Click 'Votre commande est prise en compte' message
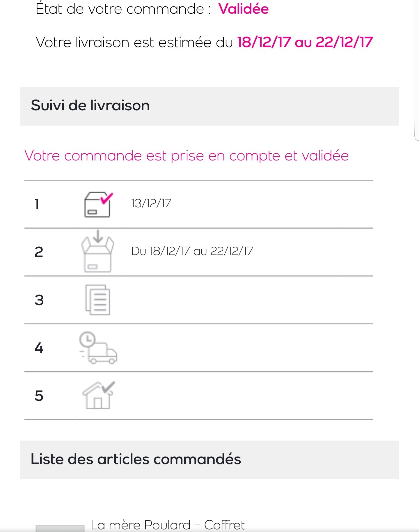This screenshot has width=419, height=532. pyautogui.click(x=187, y=156)
